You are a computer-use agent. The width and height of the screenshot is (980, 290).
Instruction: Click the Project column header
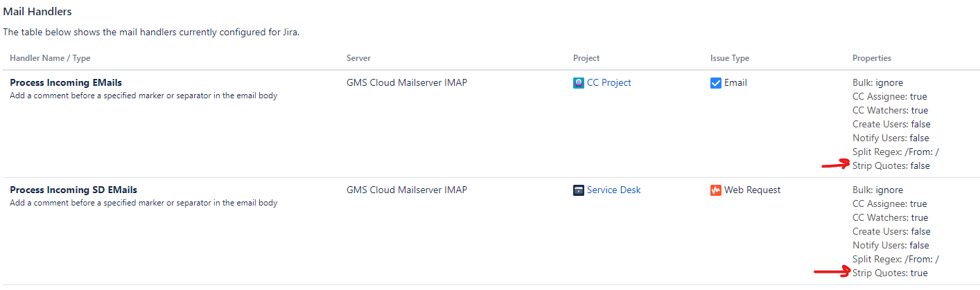pos(586,58)
